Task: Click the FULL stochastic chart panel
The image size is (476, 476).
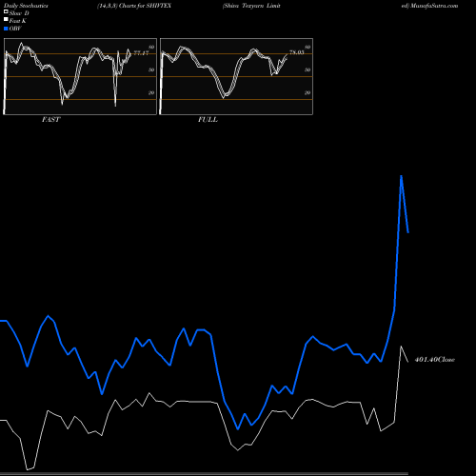Action: [x=236, y=76]
